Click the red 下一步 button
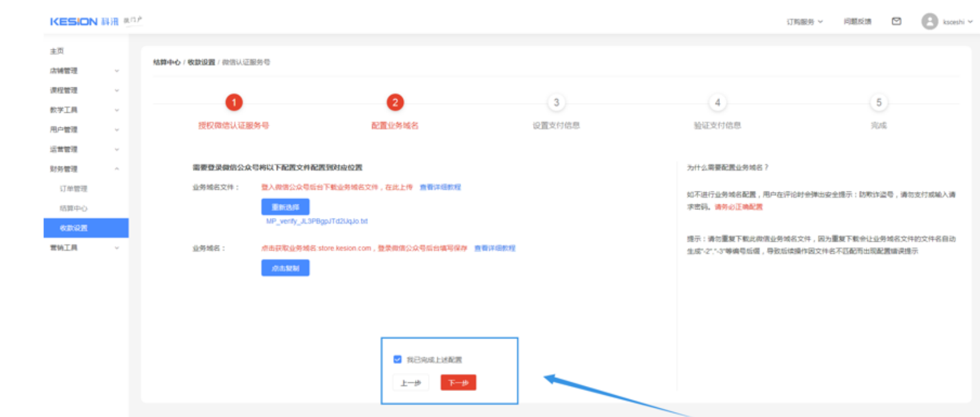The width and height of the screenshot is (980, 417). [x=458, y=383]
